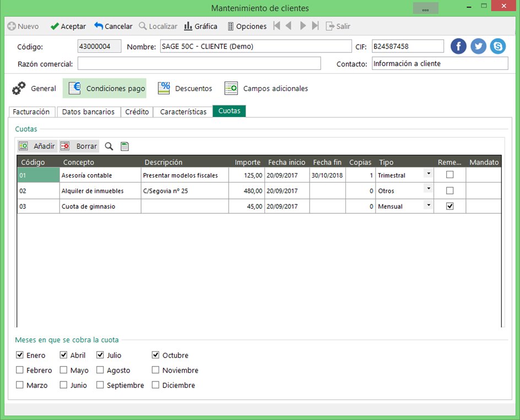Enable the Diciembre checkbox
This screenshot has width=520, height=420.
coord(155,385)
